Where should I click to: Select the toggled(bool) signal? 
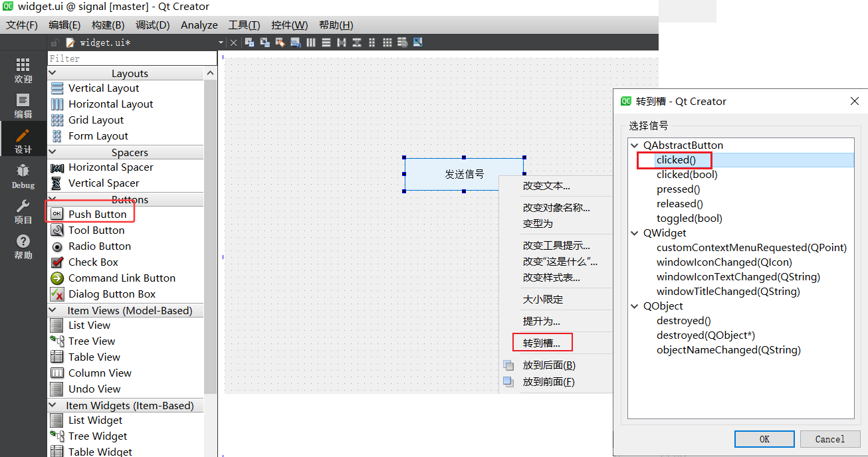click(689, 218)
